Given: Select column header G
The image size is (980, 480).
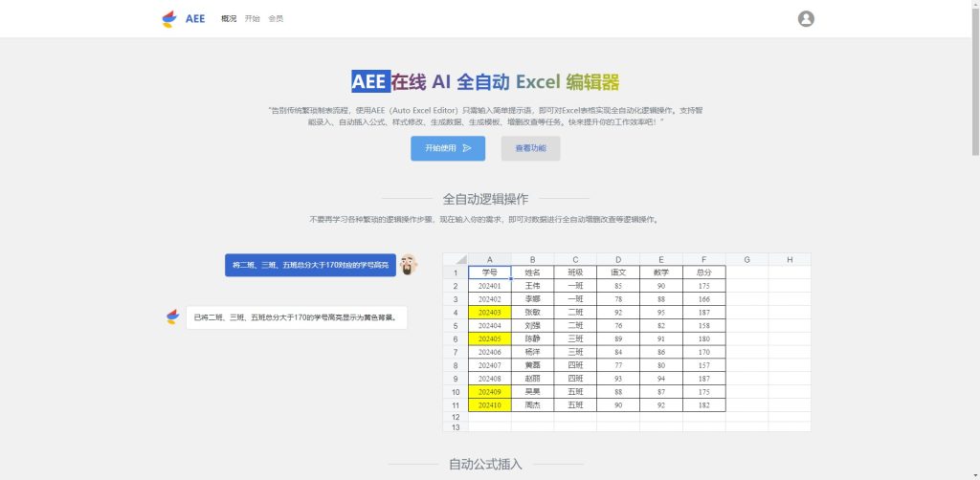Looking at the screenshot, I should click(746, 259).
